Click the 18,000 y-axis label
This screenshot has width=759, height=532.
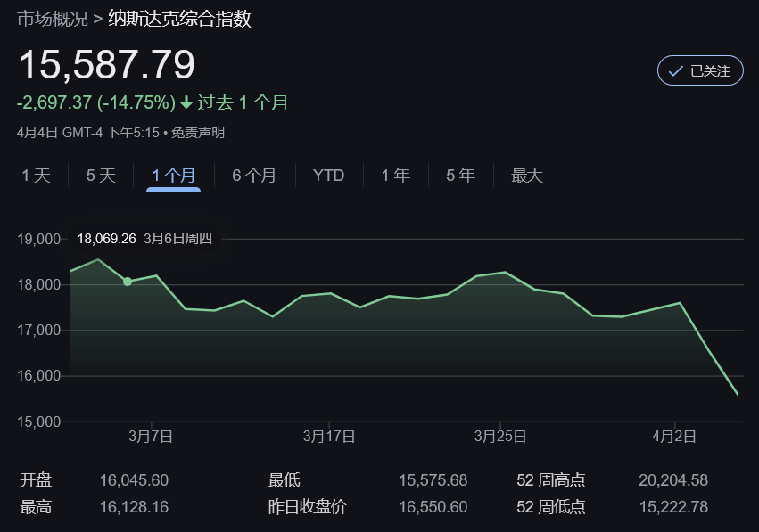click(38, 284)
